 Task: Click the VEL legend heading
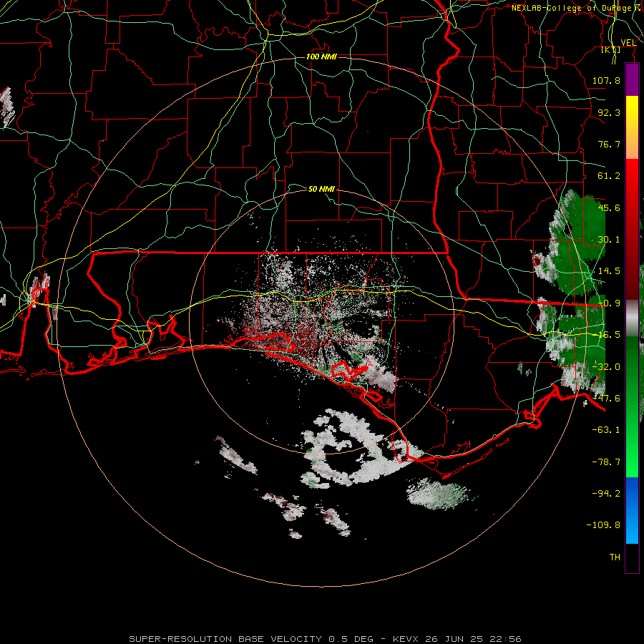pyautogui.click(x=628, y=42)
